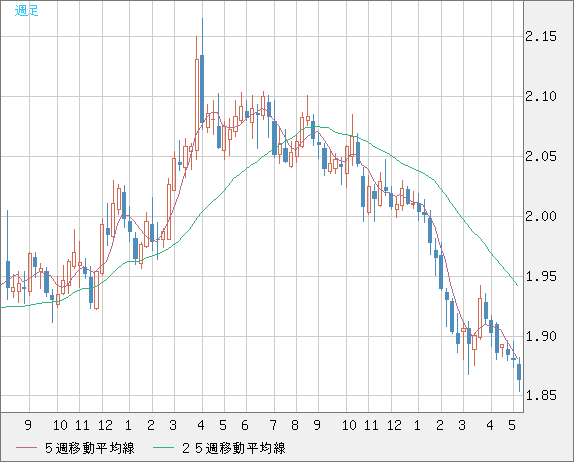Click the 2.05 price axis label
Image resolution: width=574 pixels, height=462 pixels.
point(541,157)
